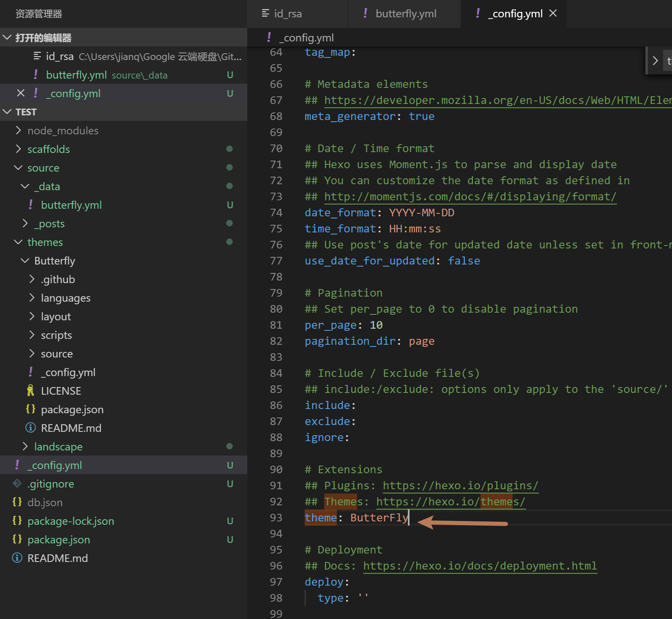Open the root README.md file
This screenshot has width=672, height=619.
pos(123,558)
